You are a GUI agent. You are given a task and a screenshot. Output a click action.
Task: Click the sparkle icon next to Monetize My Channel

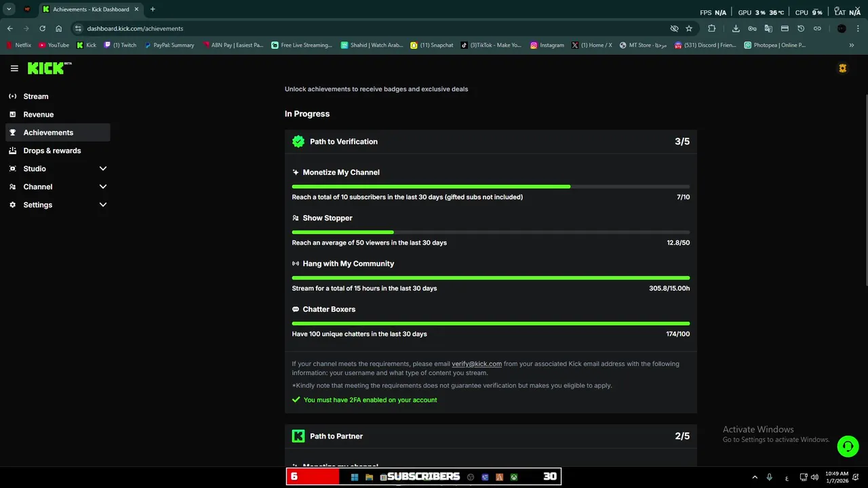tap(296, 172)
